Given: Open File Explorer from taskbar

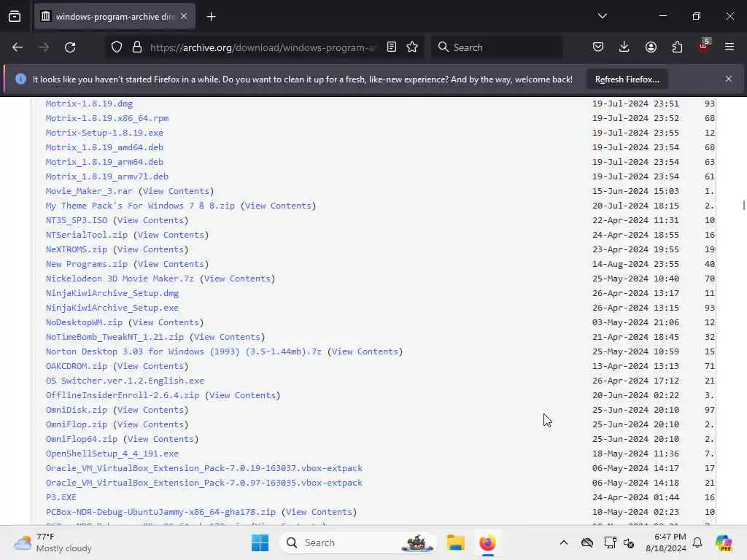Looking at the screenshot, I should [455, 542].
